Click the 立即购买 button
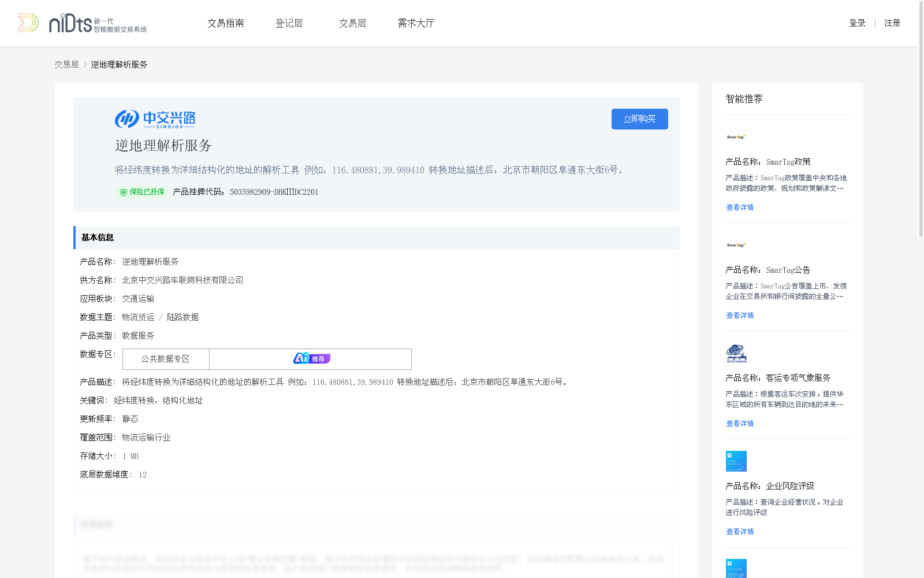Screen dimensions: 924x578 (640, 119)
